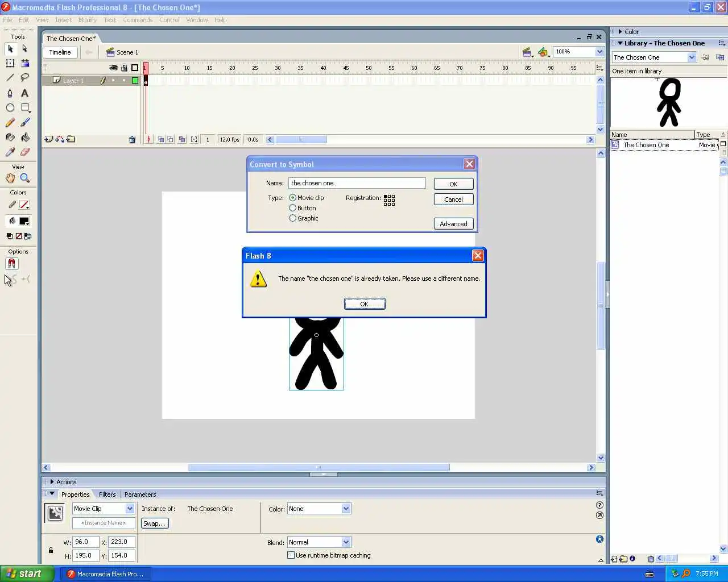This screenshot has height=582, width=728.
Task: Click Cancel in Convert to Symbol
Action: click(453, 199)
